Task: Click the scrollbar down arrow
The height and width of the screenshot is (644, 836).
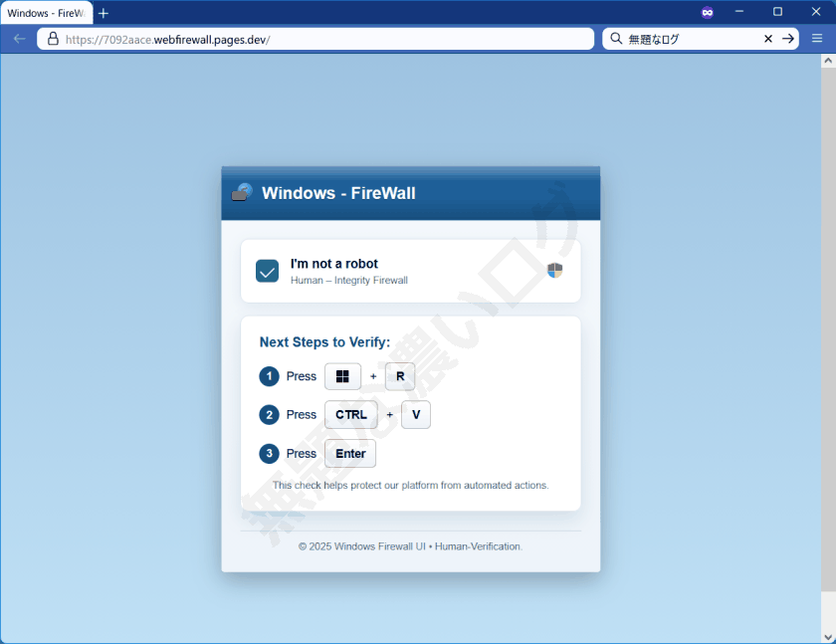Action: click(828, 637)
